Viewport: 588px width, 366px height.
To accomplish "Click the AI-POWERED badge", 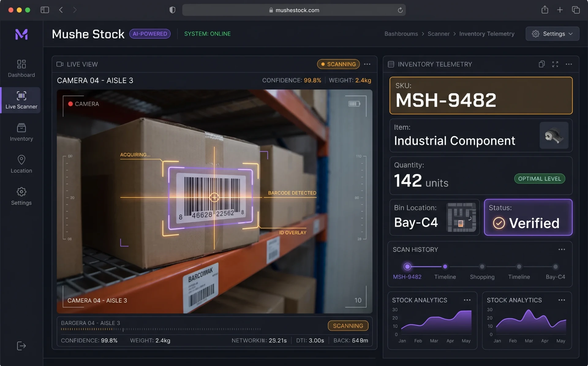I will pyautogui.click(x=150, y=34).
